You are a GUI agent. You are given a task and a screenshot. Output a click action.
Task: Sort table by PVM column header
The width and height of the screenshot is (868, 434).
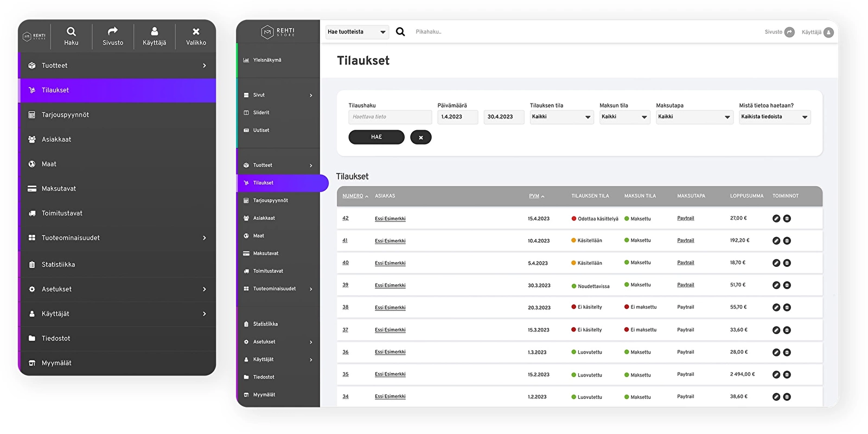(x=537, y=196)
